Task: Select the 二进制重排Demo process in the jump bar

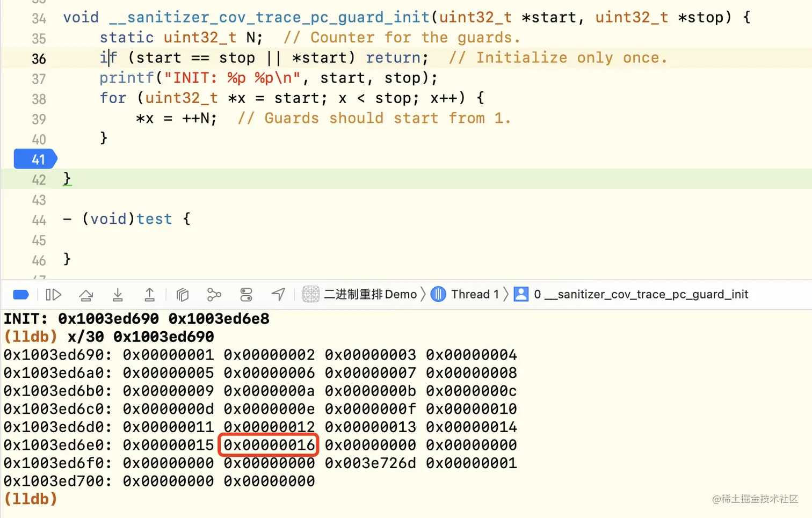Action: click(x=360, y=294)
